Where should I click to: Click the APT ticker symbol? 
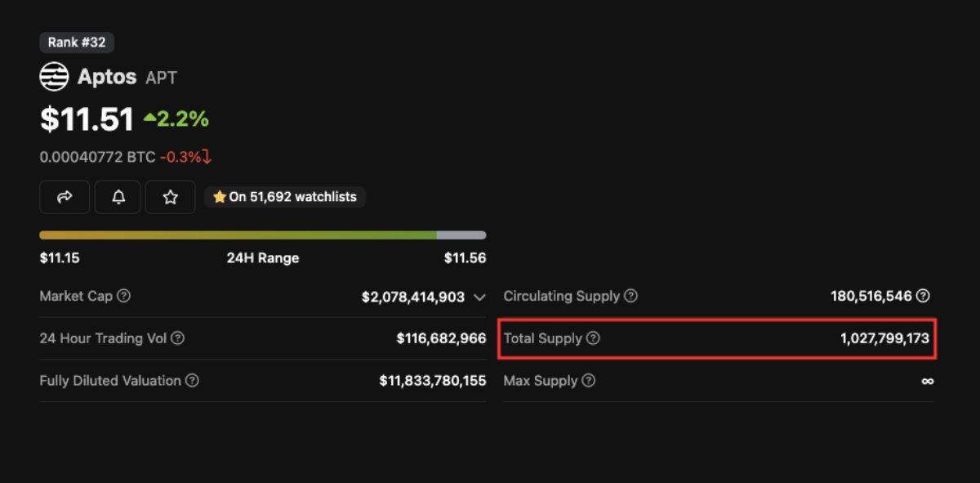coord(161,78)
